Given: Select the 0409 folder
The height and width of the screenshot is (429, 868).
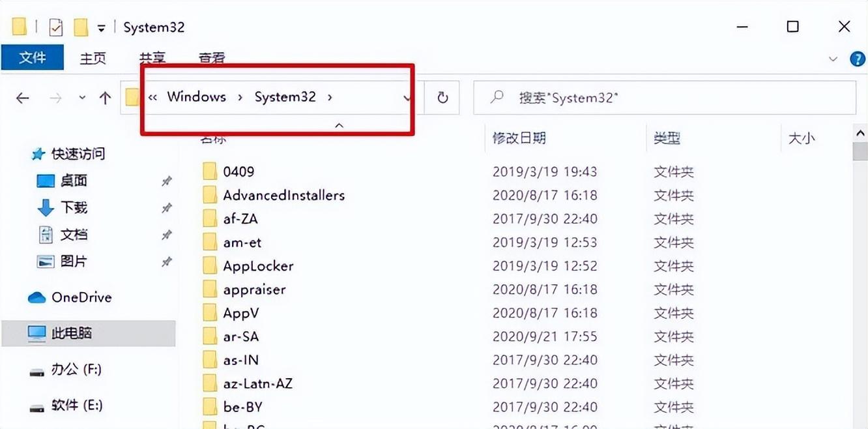Looking at the screenshot, I should (x=239, y=172).
